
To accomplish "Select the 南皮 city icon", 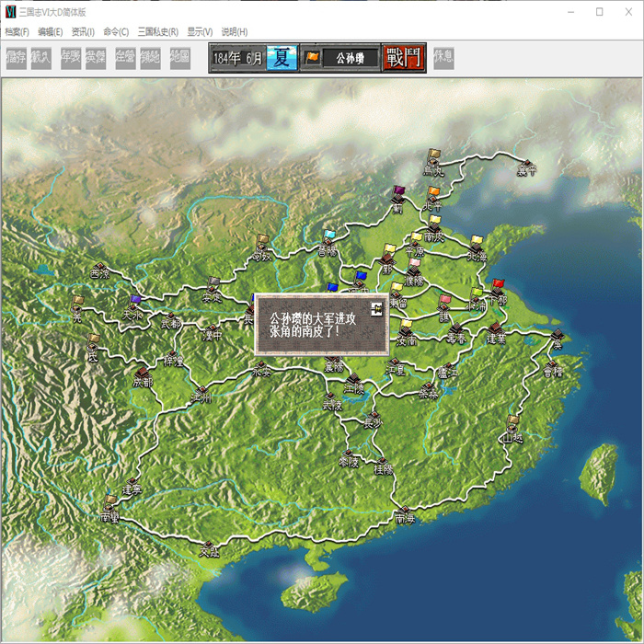I will pos(434,228).
